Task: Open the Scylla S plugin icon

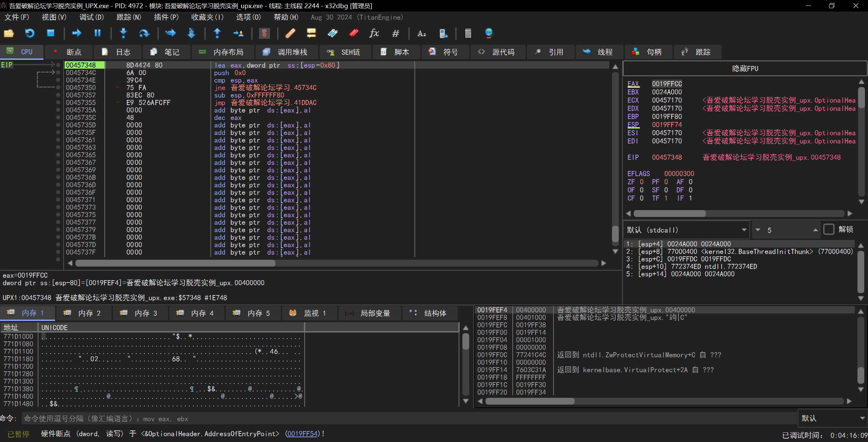Action: click(264, 33)
